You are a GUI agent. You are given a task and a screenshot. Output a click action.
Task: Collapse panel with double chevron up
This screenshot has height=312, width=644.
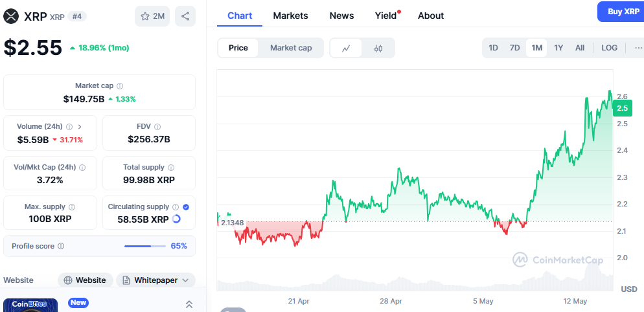(x=189, y=304)
